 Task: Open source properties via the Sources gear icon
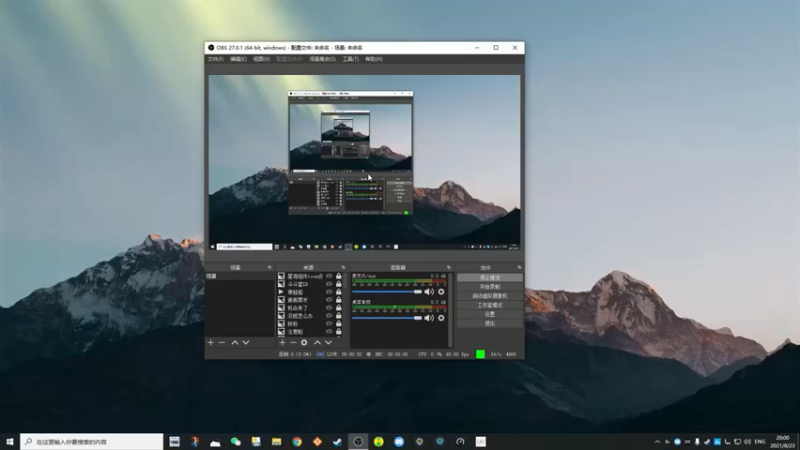(304, 342)
